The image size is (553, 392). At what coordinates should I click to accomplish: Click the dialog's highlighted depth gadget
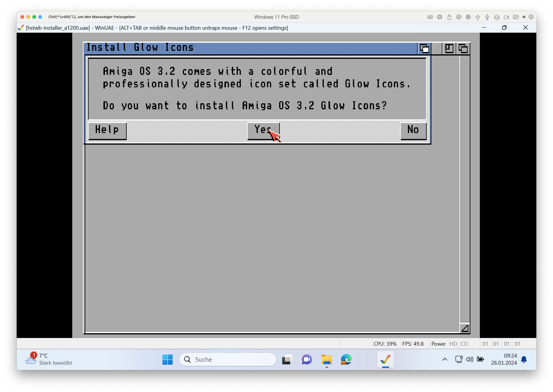tap(424, 48)
